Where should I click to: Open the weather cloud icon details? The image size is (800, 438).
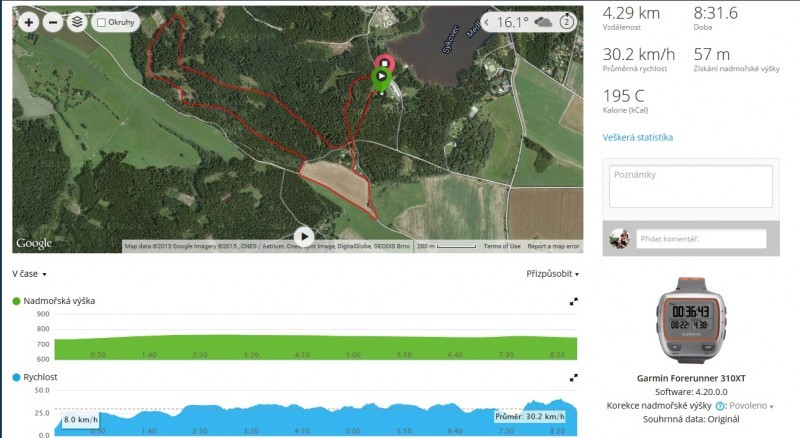click(x=543, y=22)
